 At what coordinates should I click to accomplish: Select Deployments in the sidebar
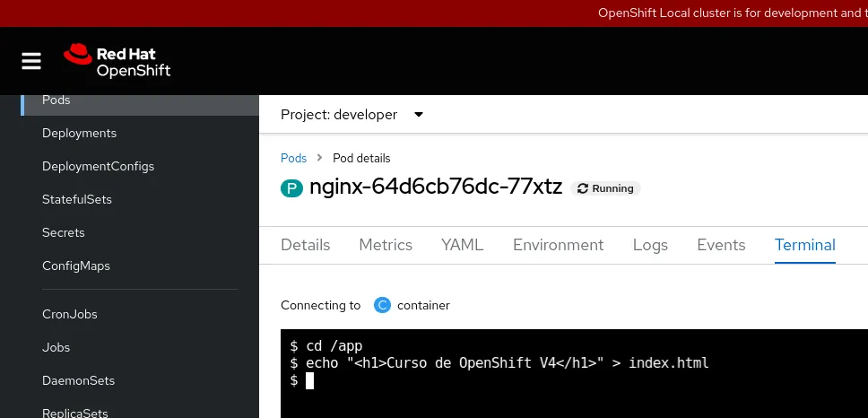coord(79,133)
